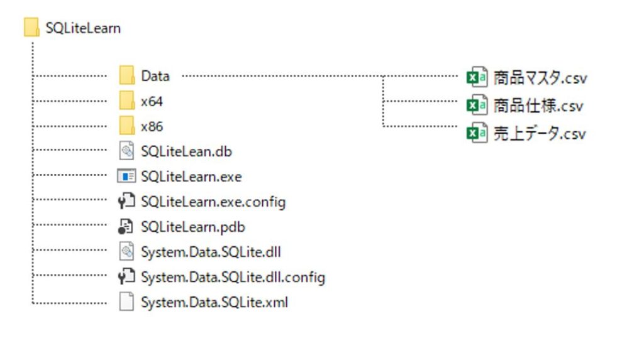The image size is (644, 348).
Task: Click the System.Data.SQLite.dll.config wrench icon
Action: (x=126, y=276)
